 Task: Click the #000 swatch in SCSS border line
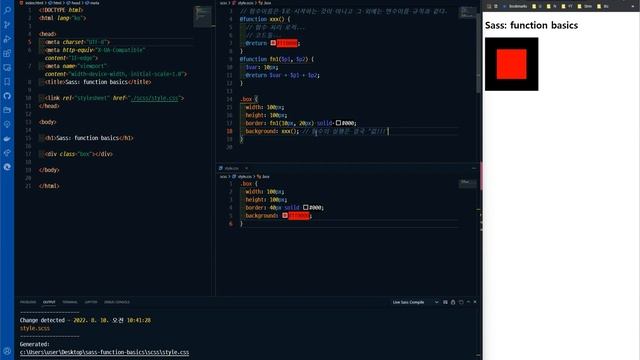tap(338, 123)
